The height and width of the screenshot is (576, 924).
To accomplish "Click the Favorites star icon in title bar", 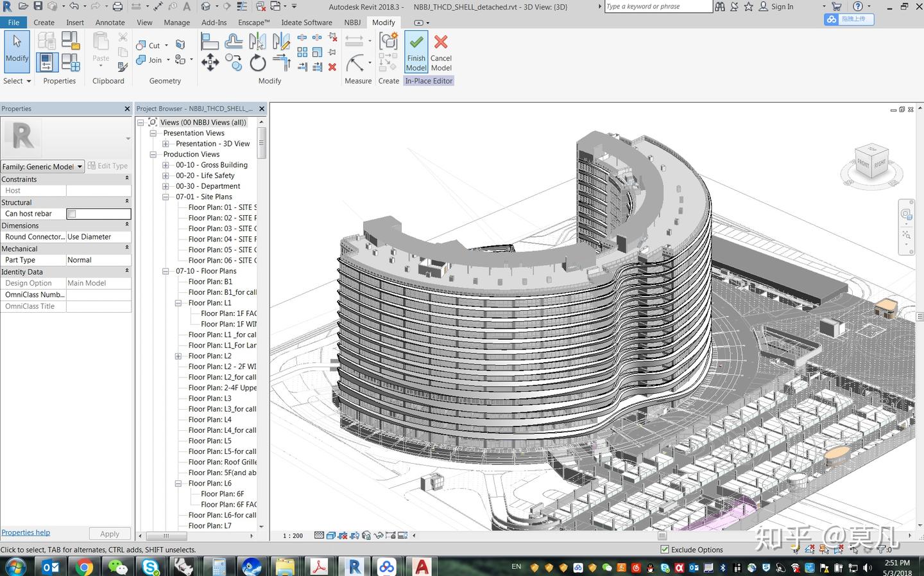I will (748, 6).
